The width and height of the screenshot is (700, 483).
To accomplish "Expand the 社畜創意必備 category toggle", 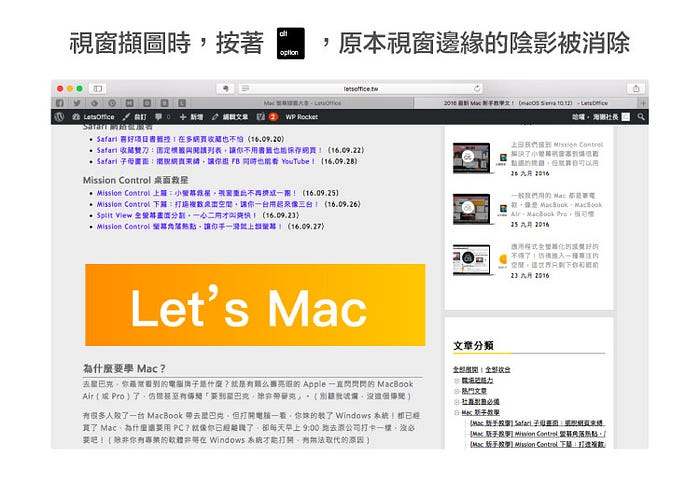I will point(457,402).
